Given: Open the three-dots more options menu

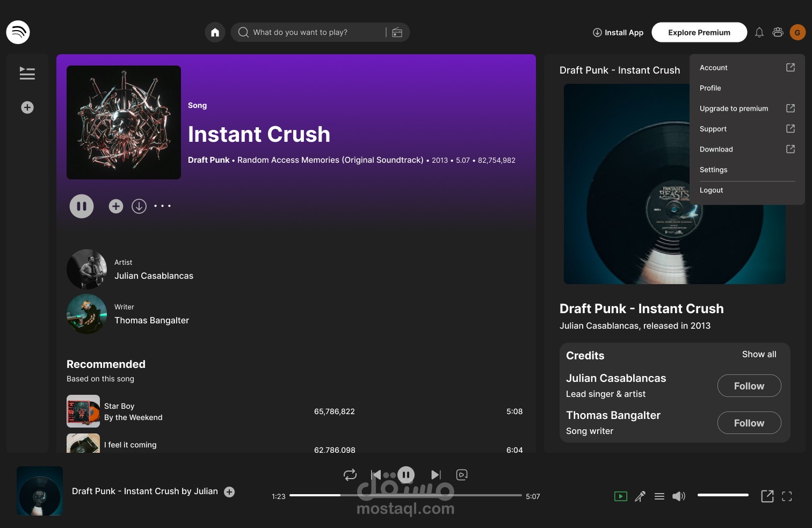Looking at the screenshot, I should pos(162,206).
